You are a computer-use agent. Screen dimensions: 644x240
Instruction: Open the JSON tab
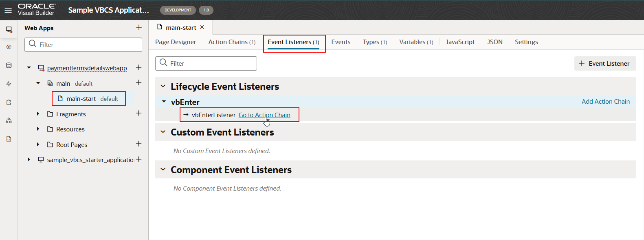[495, 42]
